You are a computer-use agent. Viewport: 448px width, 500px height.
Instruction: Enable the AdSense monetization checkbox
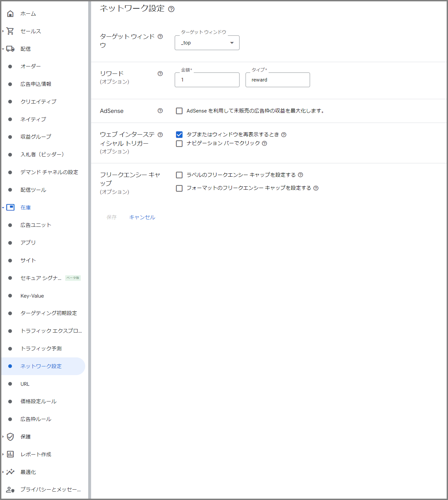tap(179, 111)
